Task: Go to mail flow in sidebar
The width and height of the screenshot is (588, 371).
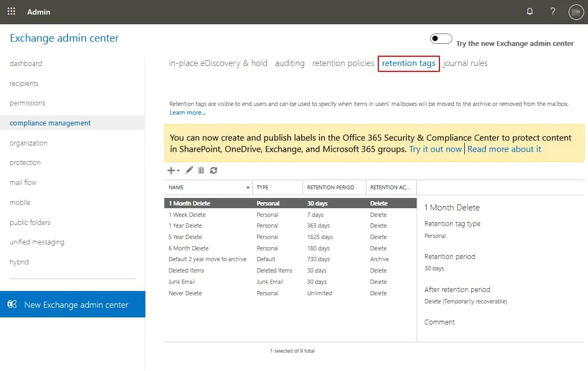Action: point(23,183)
